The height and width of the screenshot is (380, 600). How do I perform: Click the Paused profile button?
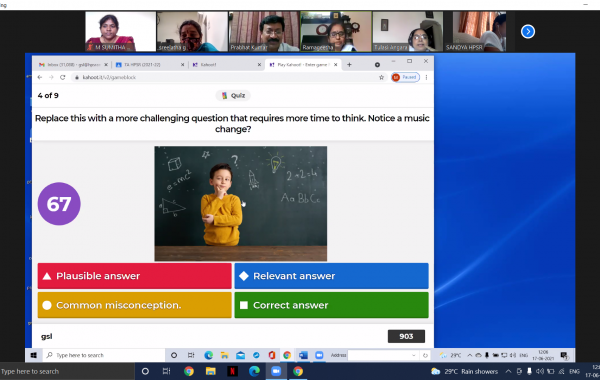tap(405, 77)
